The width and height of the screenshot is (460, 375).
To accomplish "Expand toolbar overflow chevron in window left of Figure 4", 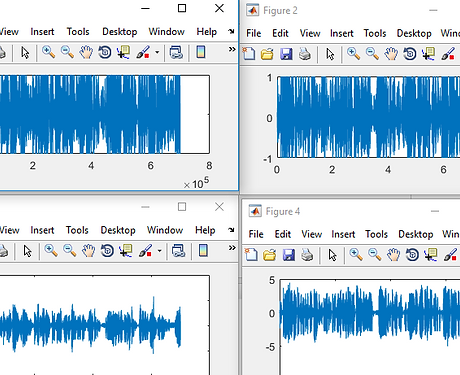I will 232,248.
